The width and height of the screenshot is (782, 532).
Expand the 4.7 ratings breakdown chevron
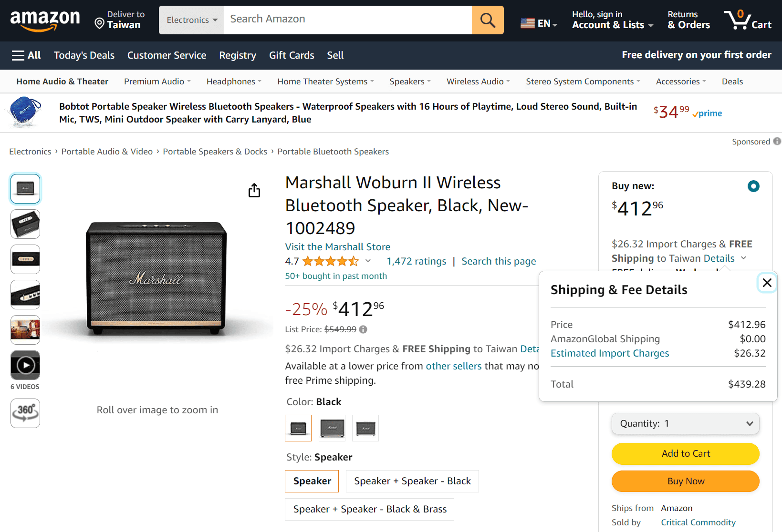pyautogui.click(x=368, y=261)
